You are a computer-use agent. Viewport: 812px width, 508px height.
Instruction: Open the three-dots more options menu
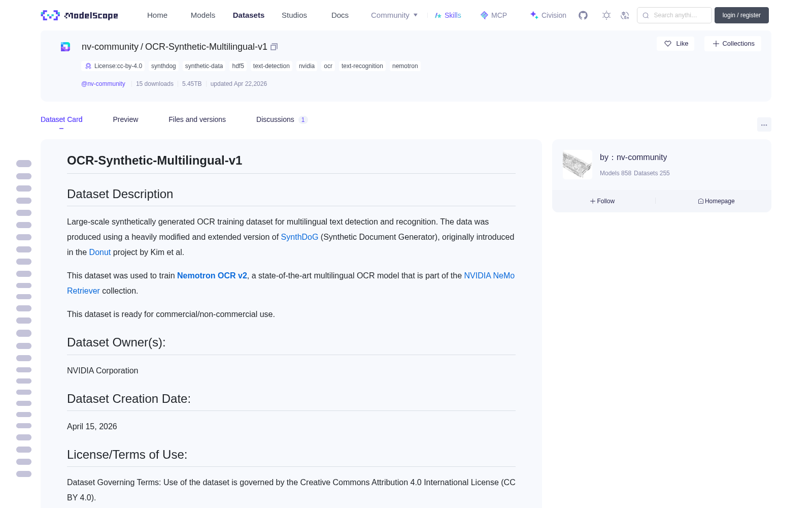point(764,124)
